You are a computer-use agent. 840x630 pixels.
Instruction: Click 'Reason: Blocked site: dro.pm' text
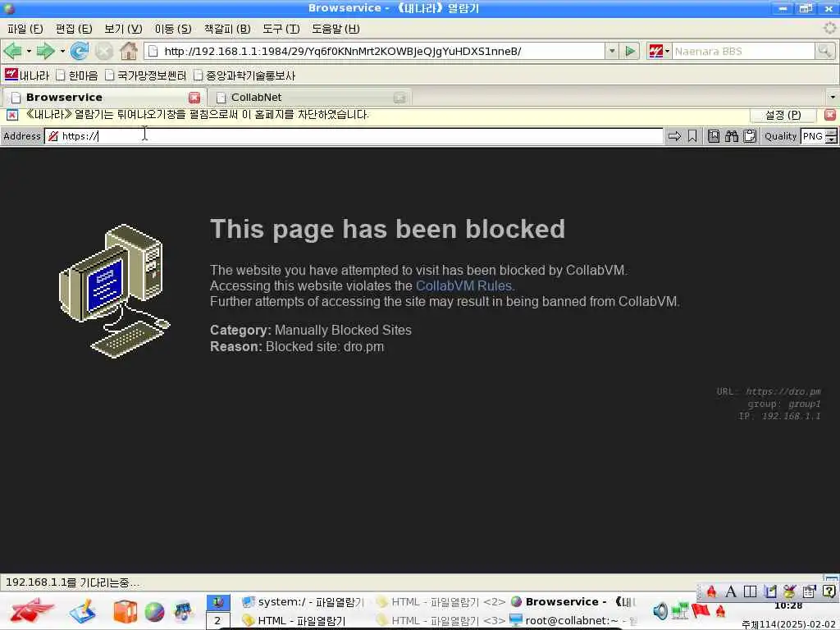pyautogui.click(x=297, y=347)
